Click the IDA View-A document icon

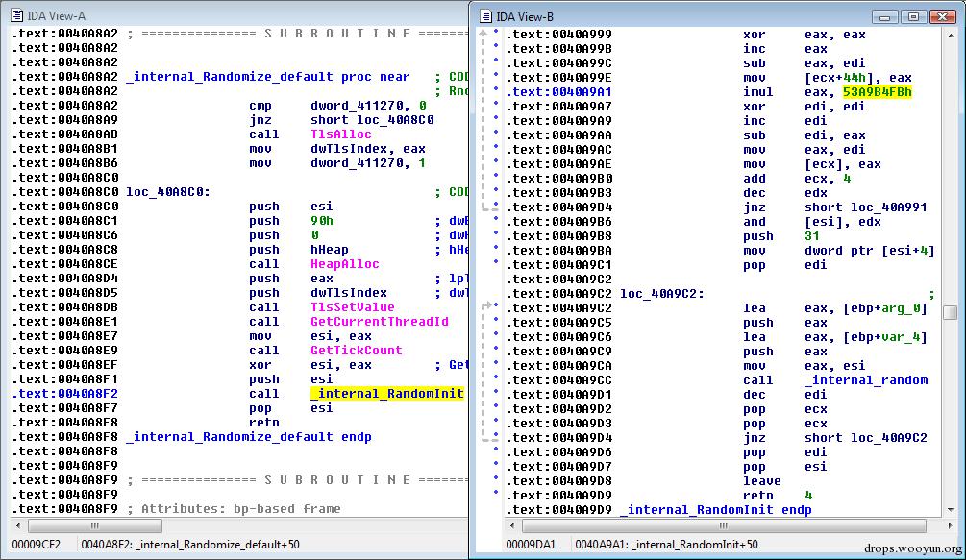point(17,14)
